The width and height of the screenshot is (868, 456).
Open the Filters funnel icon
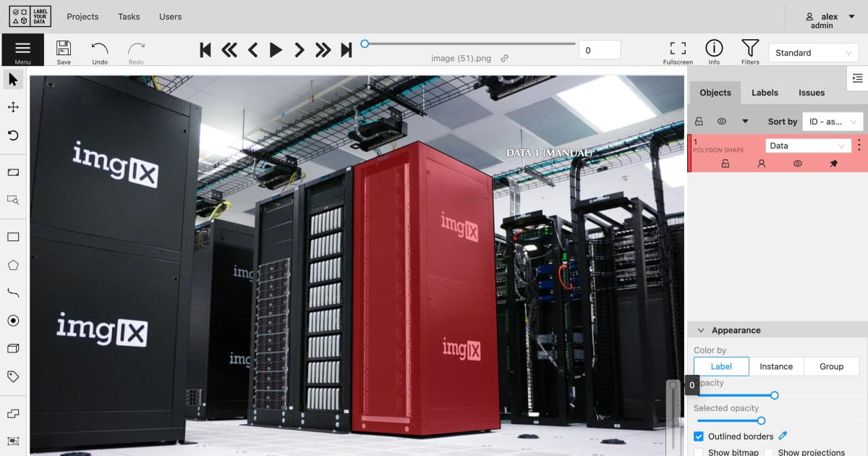pyautogui.click(x=750, y=49)
